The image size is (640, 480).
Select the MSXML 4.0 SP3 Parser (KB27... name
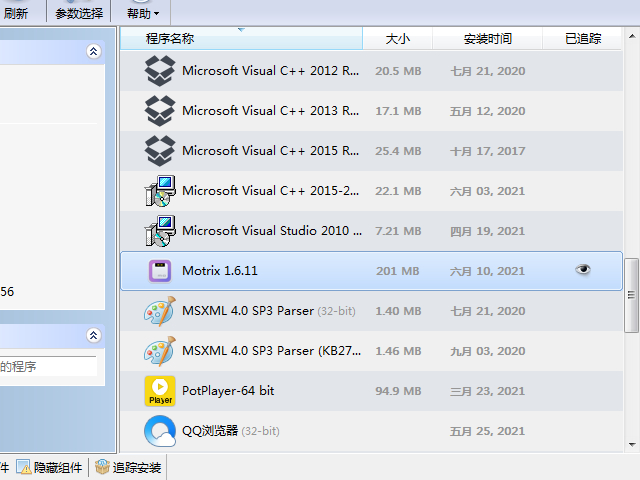click(x=271, y=351)
